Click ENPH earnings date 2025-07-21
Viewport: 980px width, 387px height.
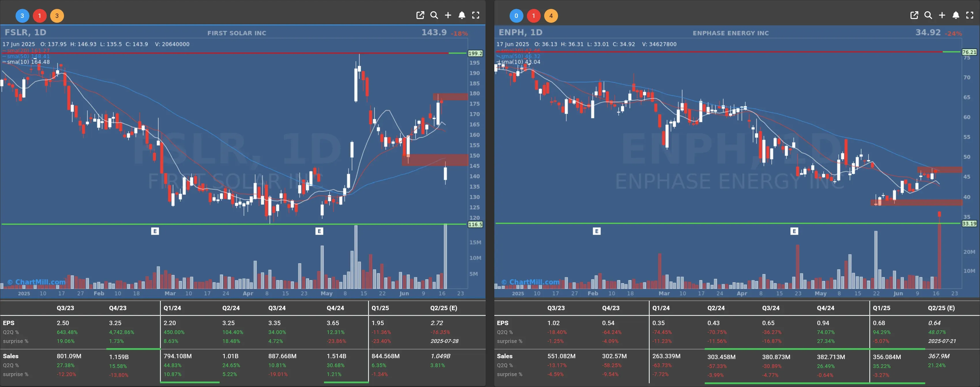tap(942, 341)
